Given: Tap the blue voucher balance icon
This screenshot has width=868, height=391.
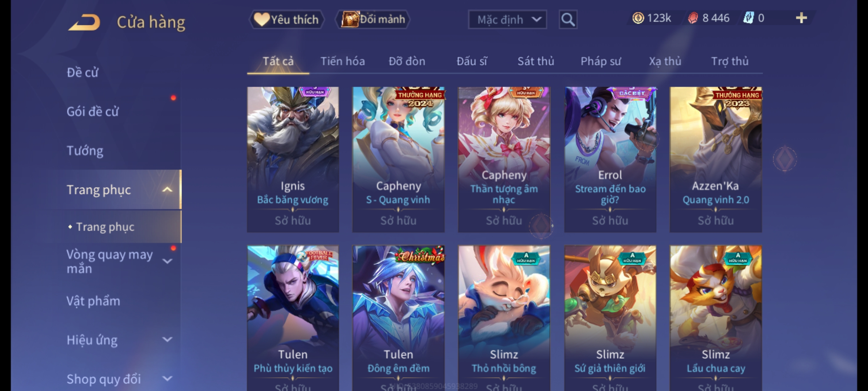Looking at the screenshot, I should click(748, 18).
